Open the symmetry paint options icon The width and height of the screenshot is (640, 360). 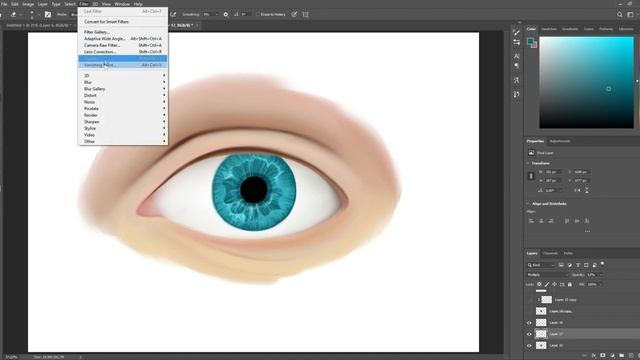click(305, 14)
